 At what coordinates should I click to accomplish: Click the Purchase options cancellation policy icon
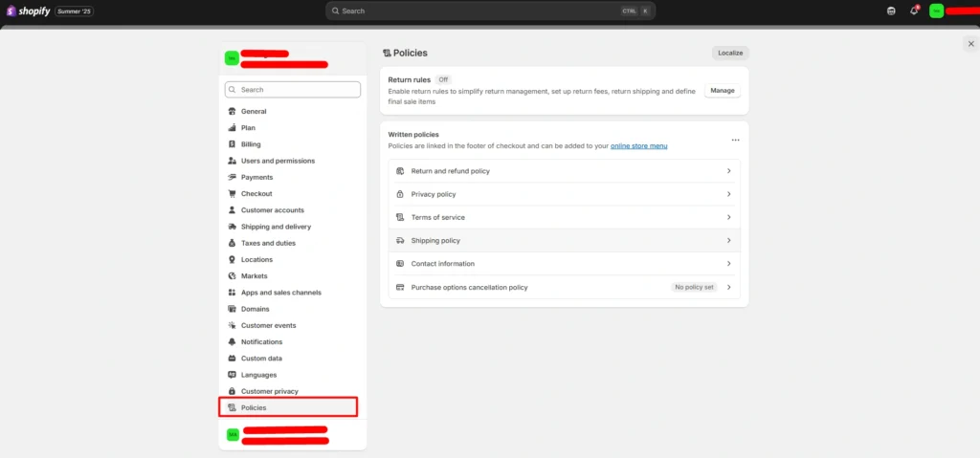[x=400, y=288]
